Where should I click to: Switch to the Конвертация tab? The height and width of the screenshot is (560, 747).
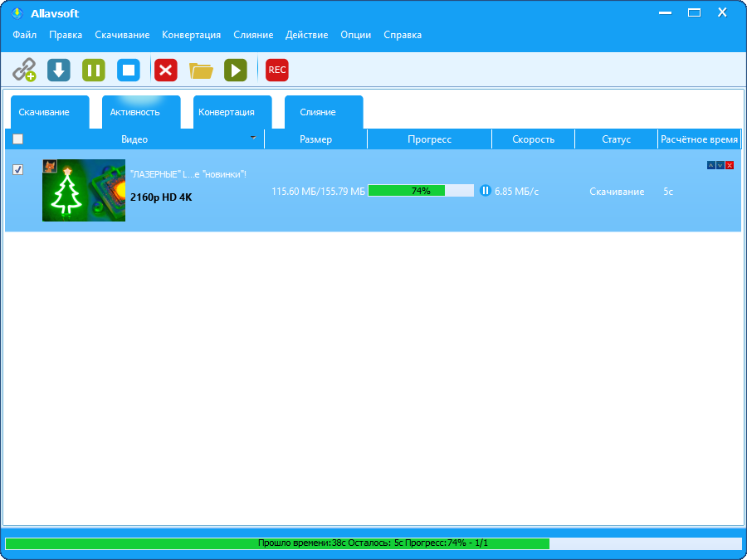(232, 112)
